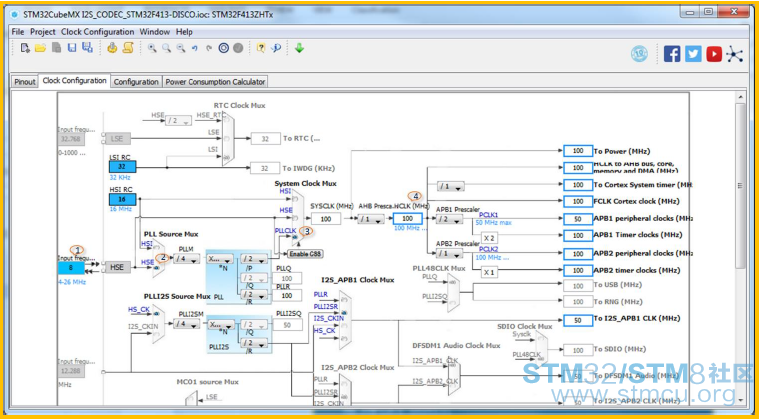Open the Window menu
The image size is (760, 419).
tap(155, 32)
